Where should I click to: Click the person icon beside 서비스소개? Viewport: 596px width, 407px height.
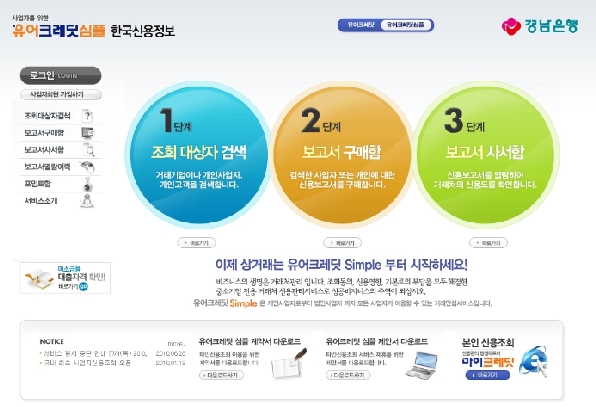87,201
